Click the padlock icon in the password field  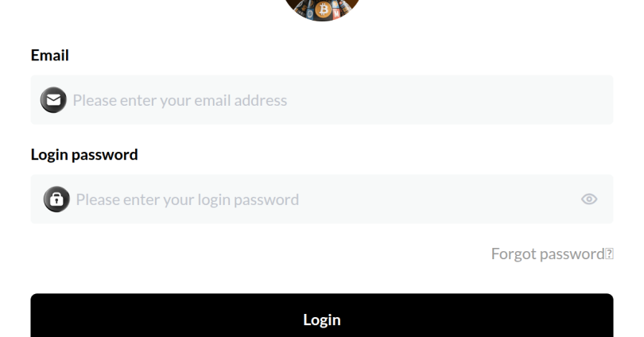(56, 199)
